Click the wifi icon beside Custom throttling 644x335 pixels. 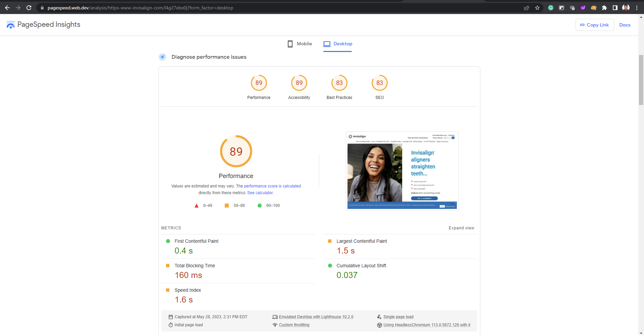(275, 325)
